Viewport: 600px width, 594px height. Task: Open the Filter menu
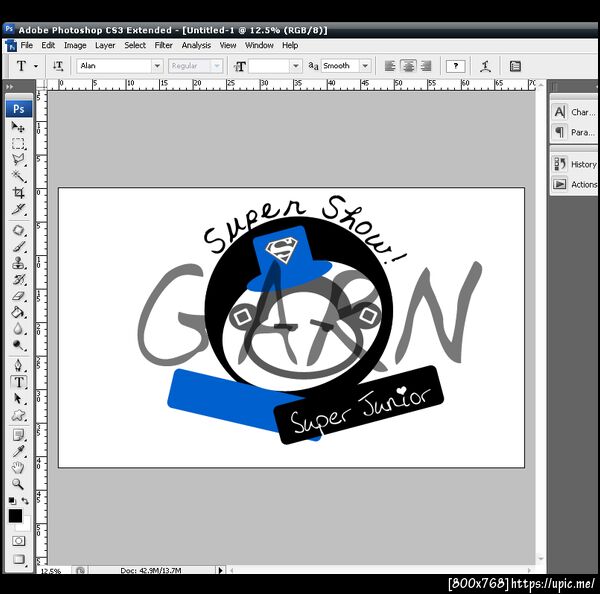coord(163,46)
